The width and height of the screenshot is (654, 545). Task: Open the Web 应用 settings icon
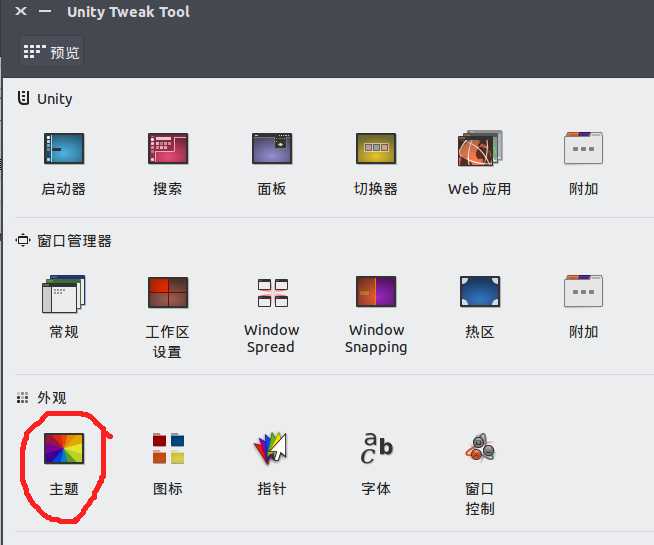point(480,148)
